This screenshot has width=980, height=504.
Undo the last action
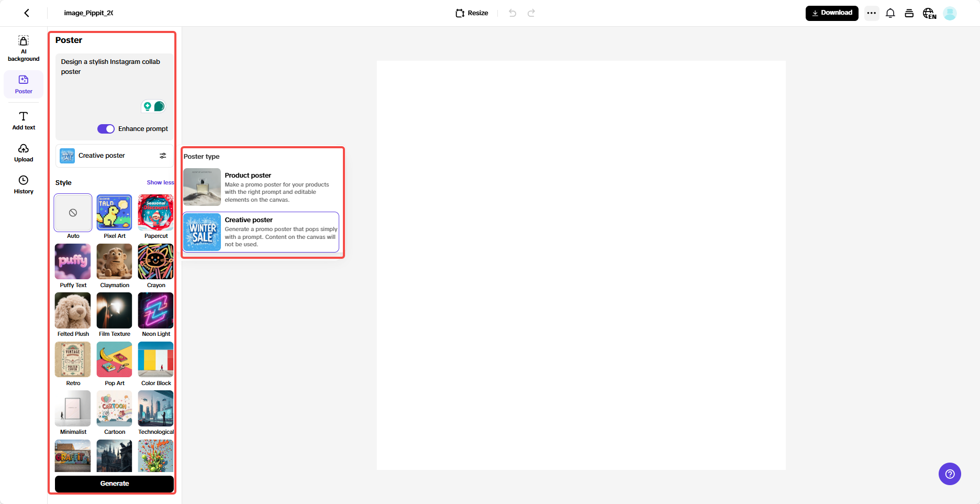click(x=513, y=13)
